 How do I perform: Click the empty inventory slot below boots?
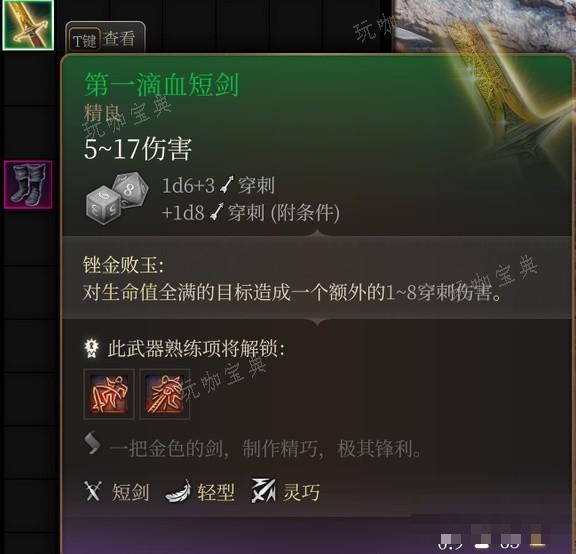click(x=28, y=238)
